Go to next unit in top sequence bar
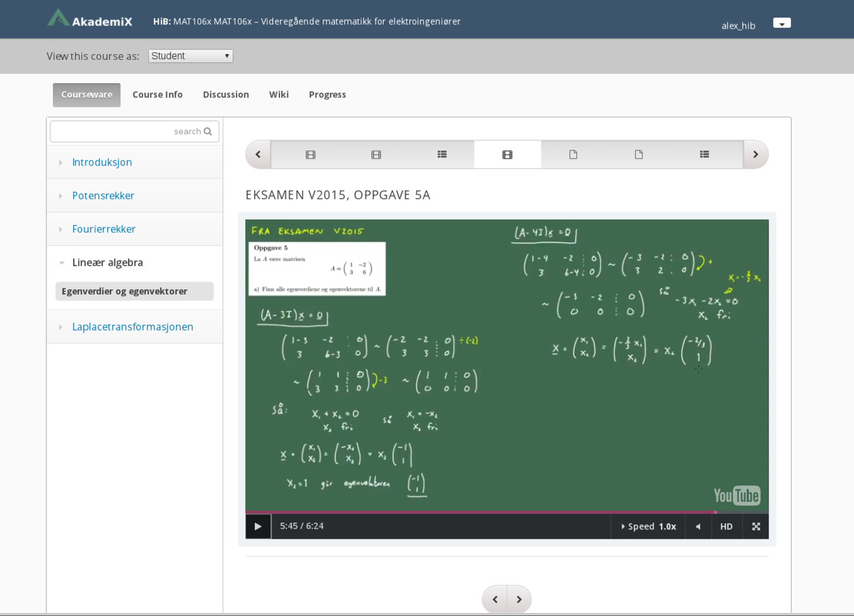The image size is (854, 616). coord(756,155)
